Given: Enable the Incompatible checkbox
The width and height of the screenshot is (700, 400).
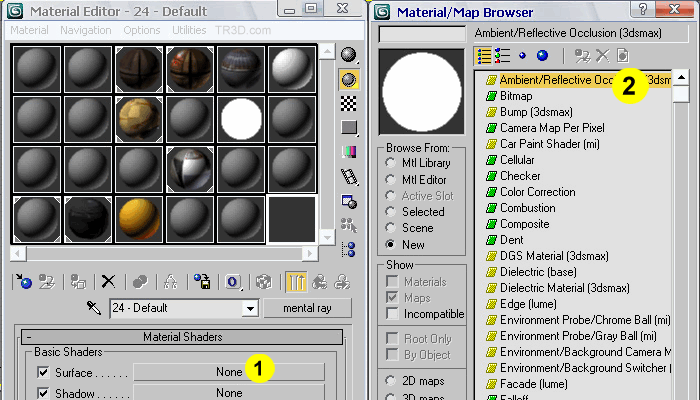Looking at the screenshot, I should (x=390, y=314).
